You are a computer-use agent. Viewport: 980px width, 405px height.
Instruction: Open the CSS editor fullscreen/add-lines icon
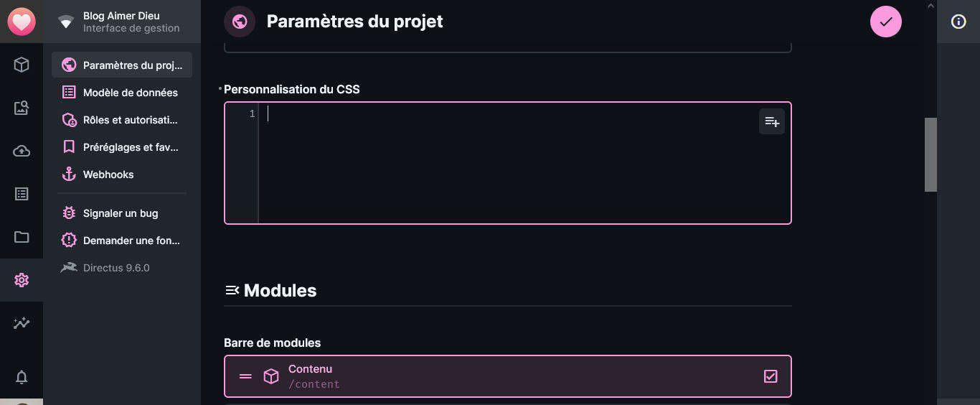[772, 121]
